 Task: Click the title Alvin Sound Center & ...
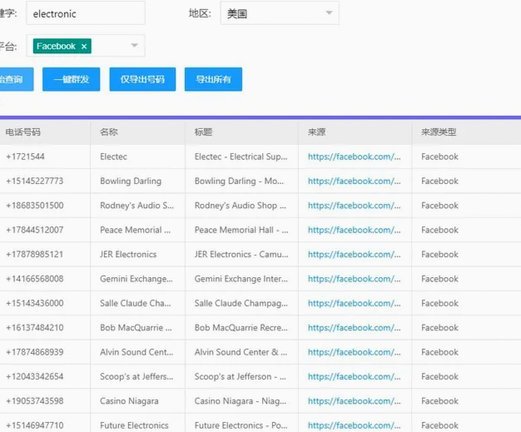tap(241, 352)
